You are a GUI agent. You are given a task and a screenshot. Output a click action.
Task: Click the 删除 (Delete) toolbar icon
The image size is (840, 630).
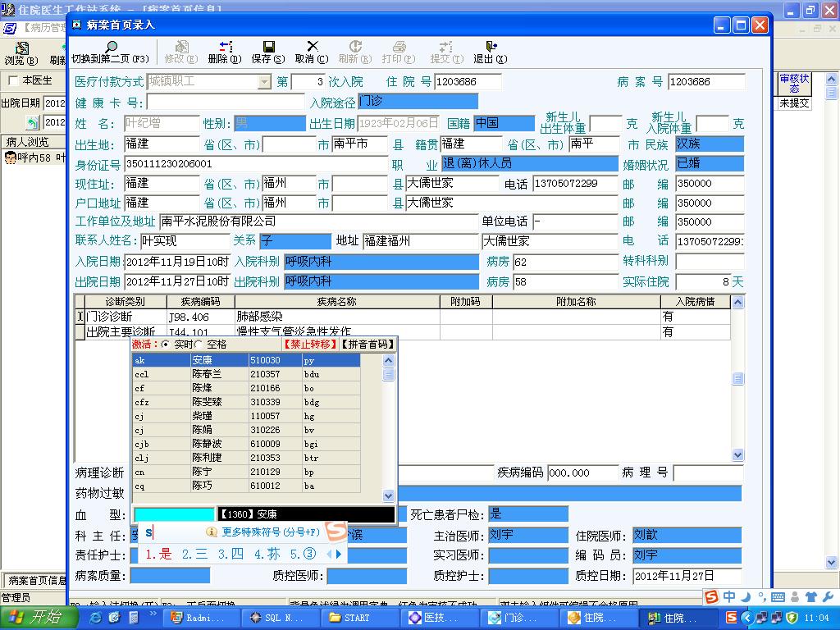[226, 47]
